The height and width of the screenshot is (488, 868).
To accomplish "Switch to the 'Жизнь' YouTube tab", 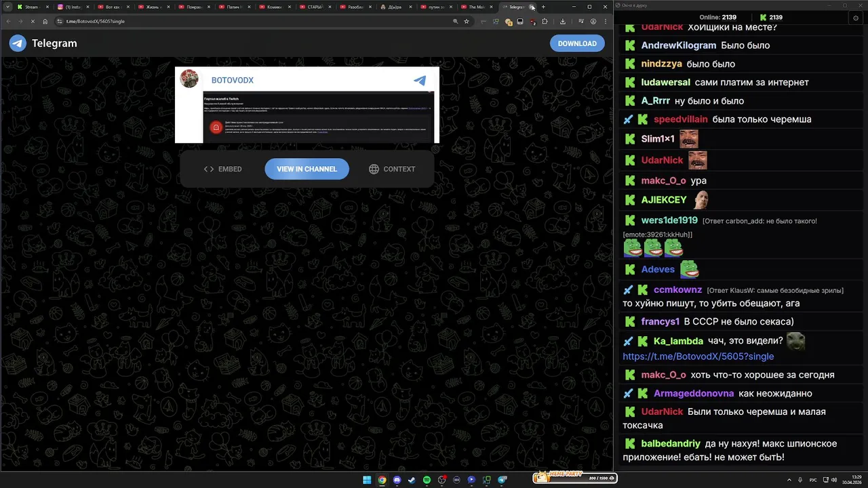I will (x=153, y=7).
